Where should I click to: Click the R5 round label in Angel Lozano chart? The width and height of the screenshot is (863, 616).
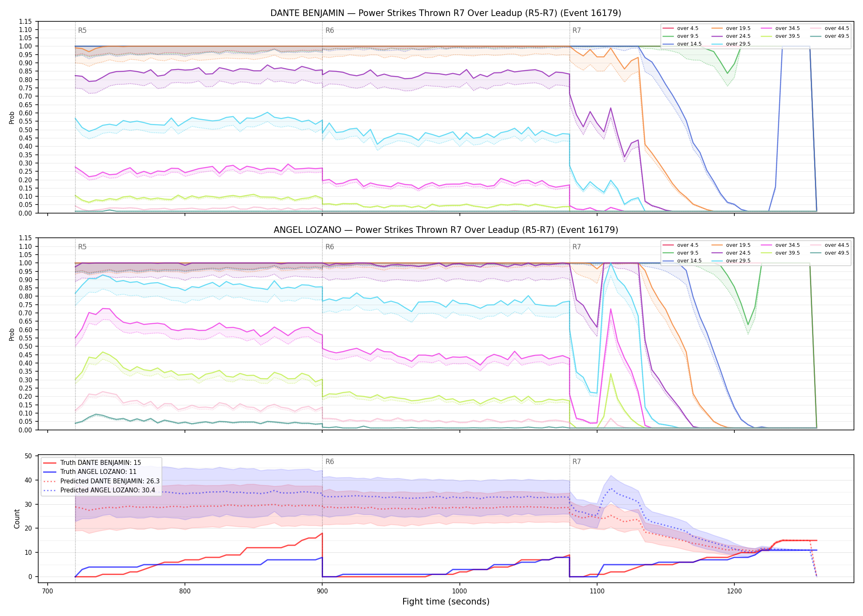point(82,247)
